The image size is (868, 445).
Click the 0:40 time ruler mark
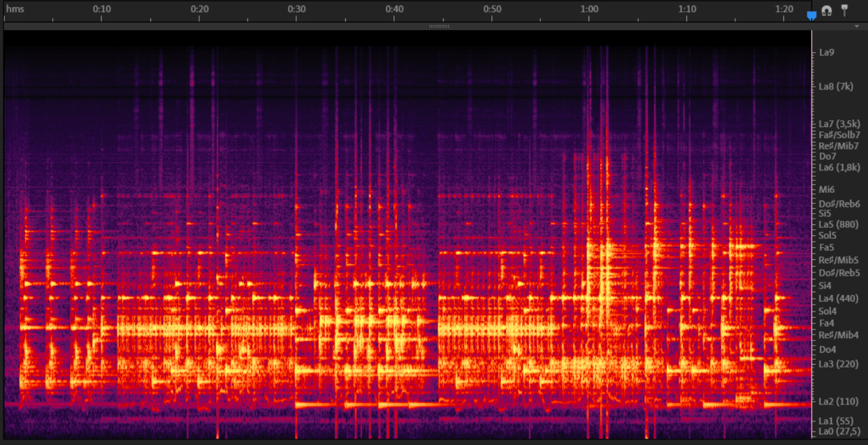pyautogui.click(x=394, y=10)
